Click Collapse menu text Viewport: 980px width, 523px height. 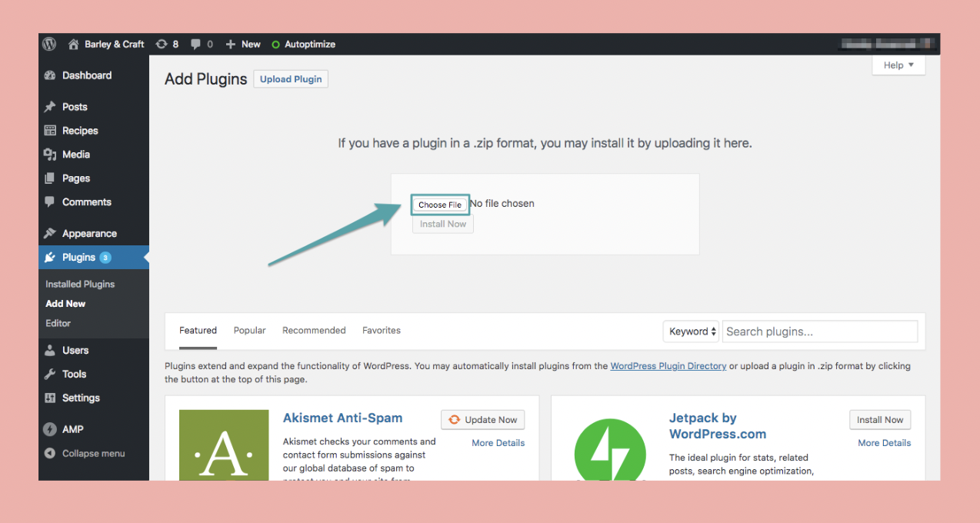[x=93, y=454]
